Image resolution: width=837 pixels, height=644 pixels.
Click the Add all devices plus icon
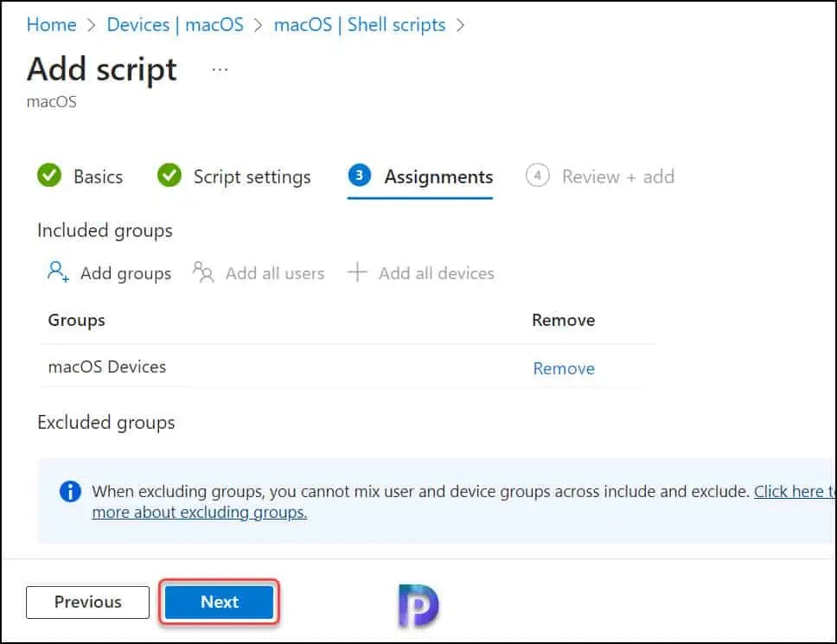click(x=357, y=271)
